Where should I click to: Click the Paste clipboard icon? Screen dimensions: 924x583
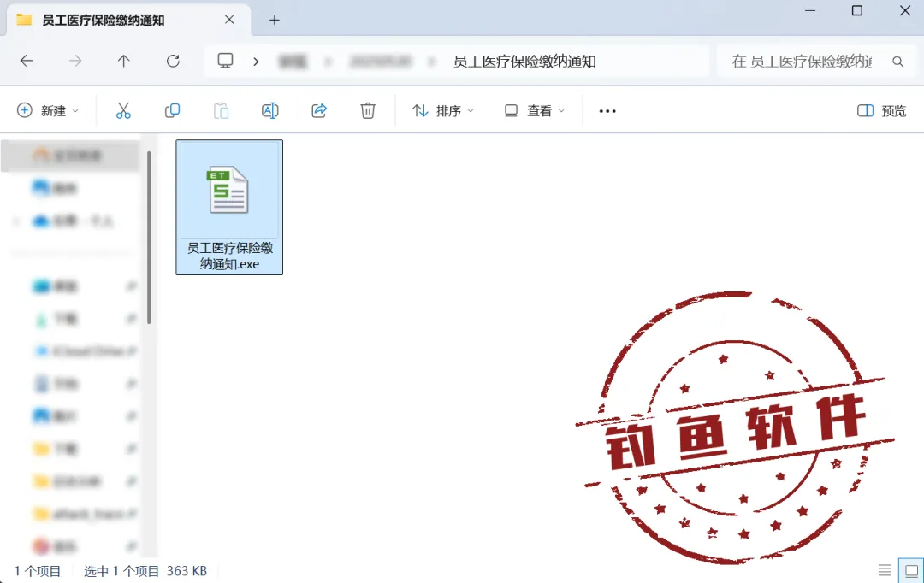[x=221, y=111]
